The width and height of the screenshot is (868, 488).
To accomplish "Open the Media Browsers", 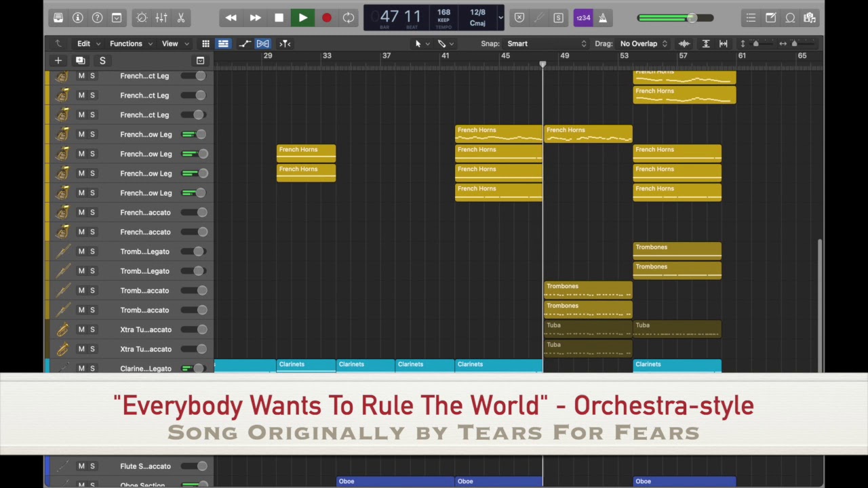I will coord(810,18).
